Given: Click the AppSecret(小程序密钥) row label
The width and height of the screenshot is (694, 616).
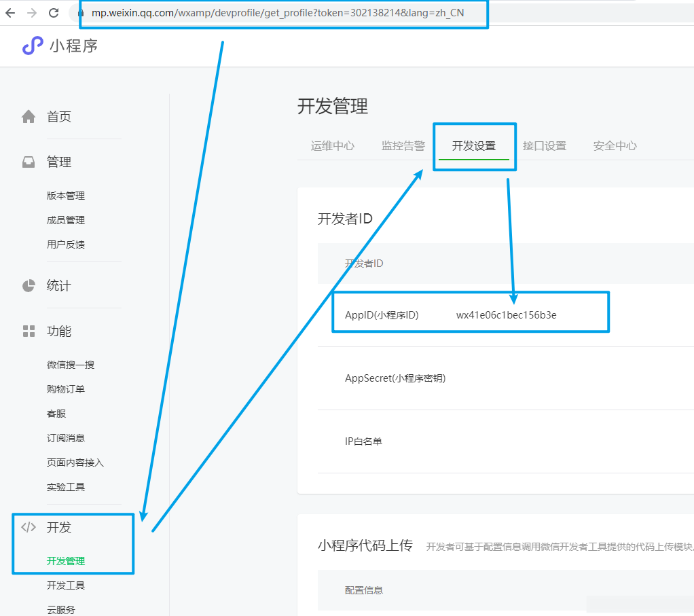Looking at the screenshot, I should tap(395, 378).
